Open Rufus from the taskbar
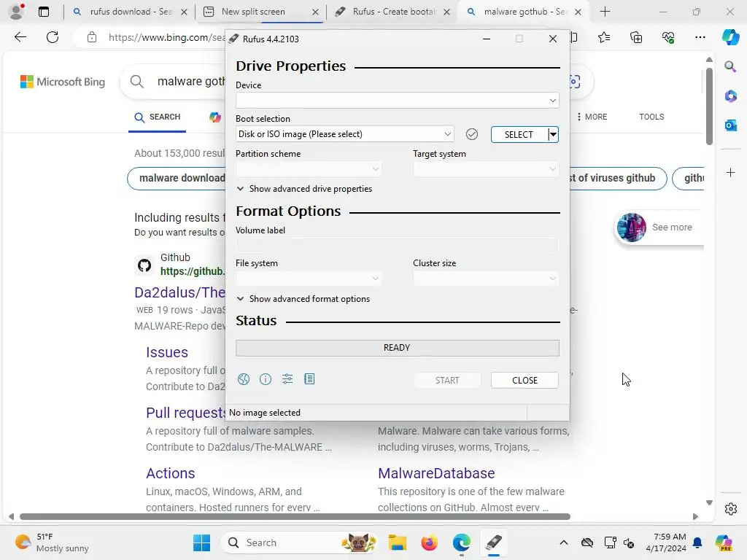The height and width of the screenshot is (560, 747). 494,542
